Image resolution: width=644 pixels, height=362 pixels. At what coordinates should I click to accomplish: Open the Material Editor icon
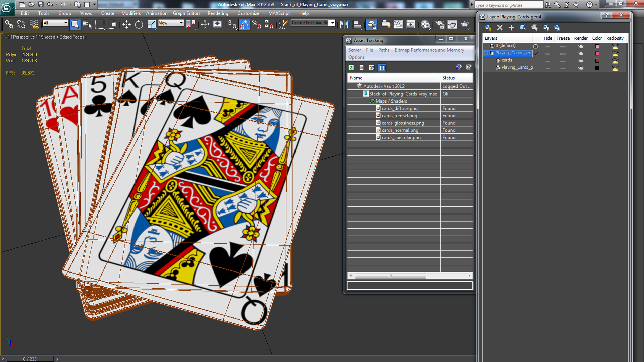click(x=425, y=24)
